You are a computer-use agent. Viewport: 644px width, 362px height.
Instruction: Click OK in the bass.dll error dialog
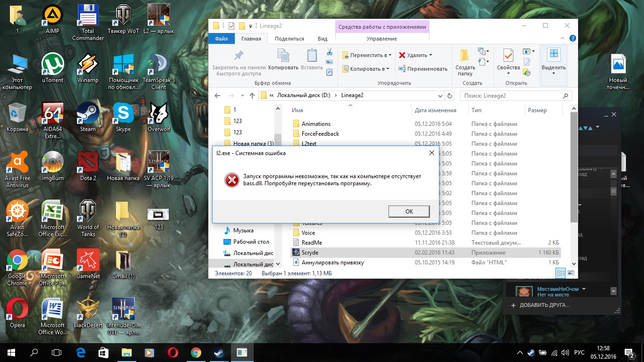pos(409,211)
